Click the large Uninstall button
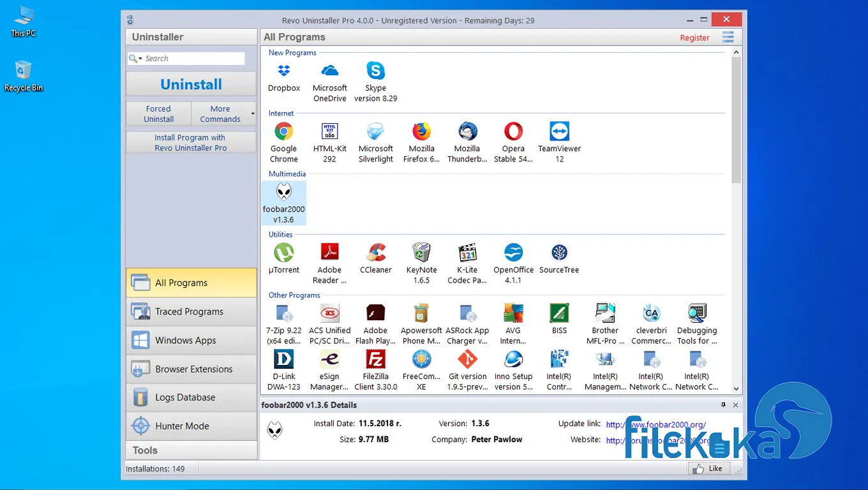Viewport: 868px width, 490px height. click(191, 84)
